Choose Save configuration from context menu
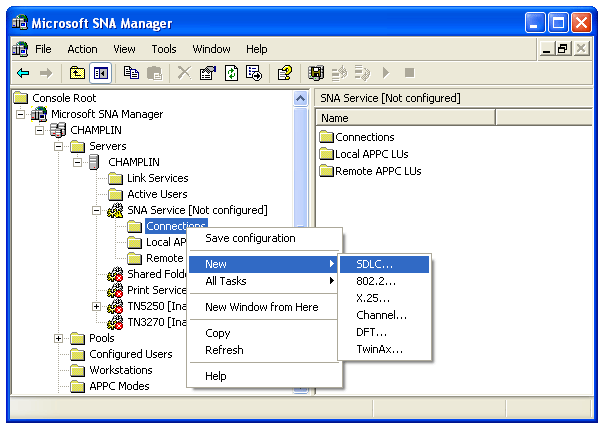The height and width of the screenshot is (428, 604). tap(265, 238)
